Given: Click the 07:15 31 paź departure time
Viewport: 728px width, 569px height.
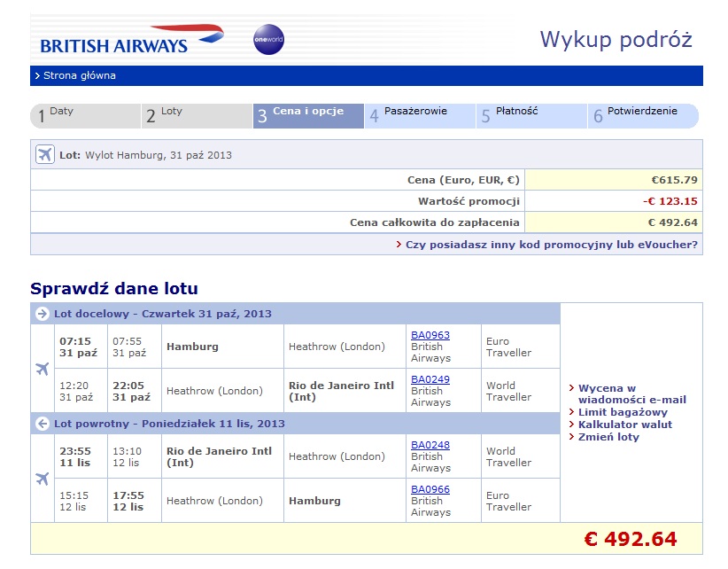Looking at the screenshot, I should click(x=78, y=347).
